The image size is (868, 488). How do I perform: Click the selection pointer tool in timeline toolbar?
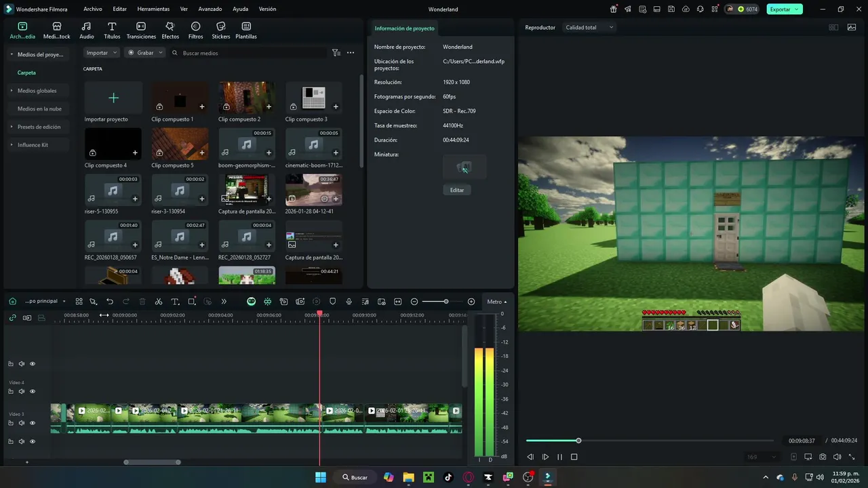pos(94,302)
